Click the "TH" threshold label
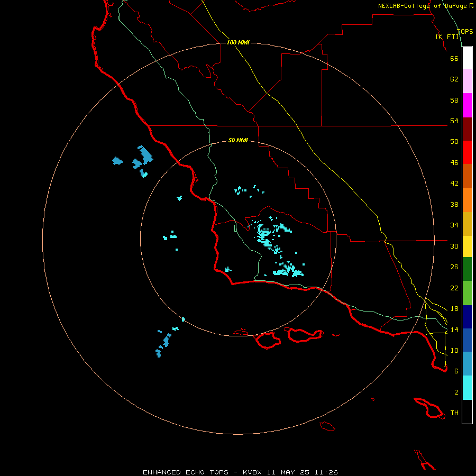Image resolution: width=476 pixels, height=476 pixels. (x=454, y=413)
